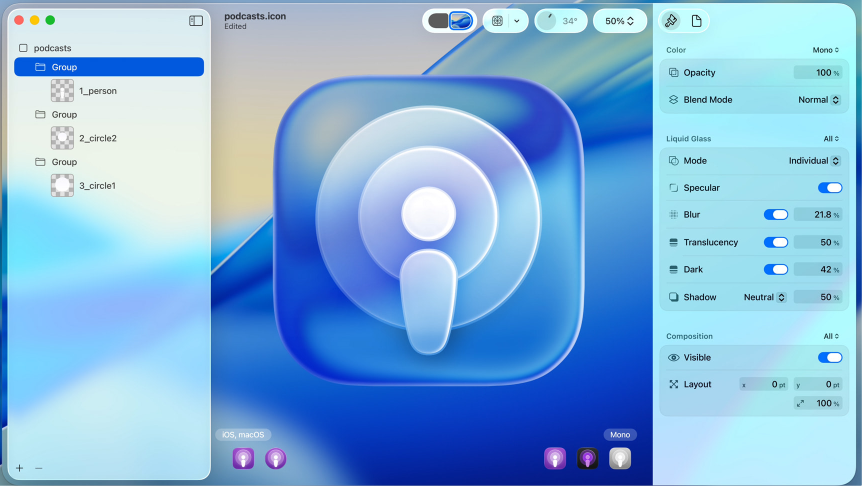
Task: Open the Color Mono appearance dropdown
Action: click(826, 50)
